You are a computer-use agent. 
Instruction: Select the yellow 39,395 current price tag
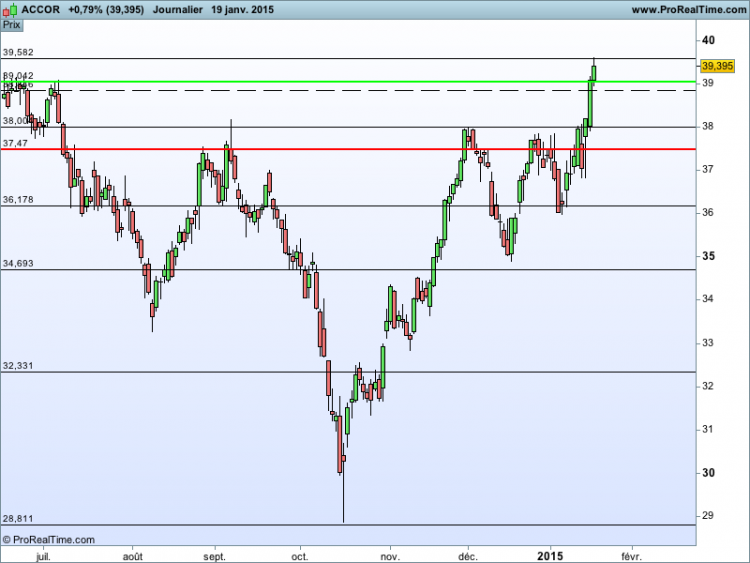coord(717,66)
